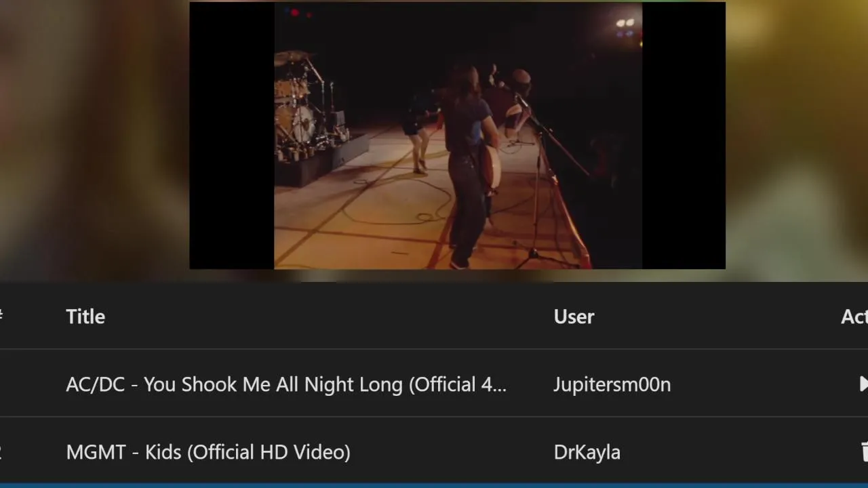The height and width of the screenshot is (488, 868).
Task: Click the blue bar below the queue
Action: pyautogui.click(x=434, y=485)
